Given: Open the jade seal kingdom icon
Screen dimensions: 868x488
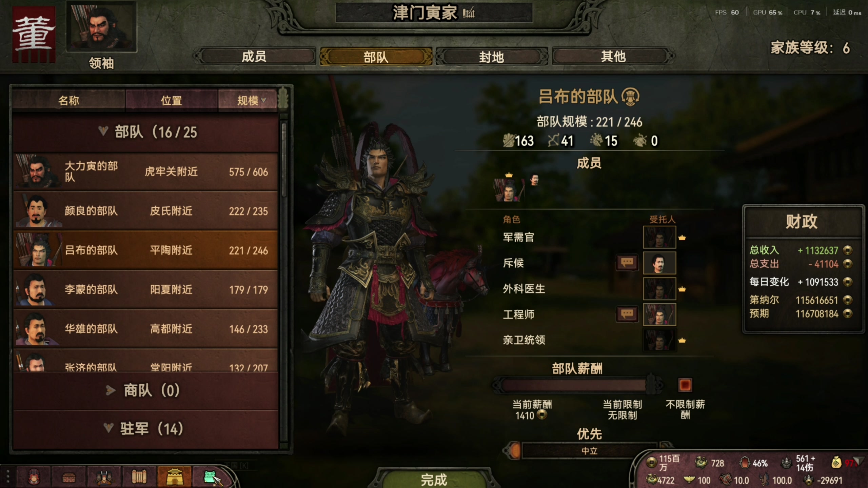Looking at the screenshot, I should pyautogui.click(x=210, y=477).
